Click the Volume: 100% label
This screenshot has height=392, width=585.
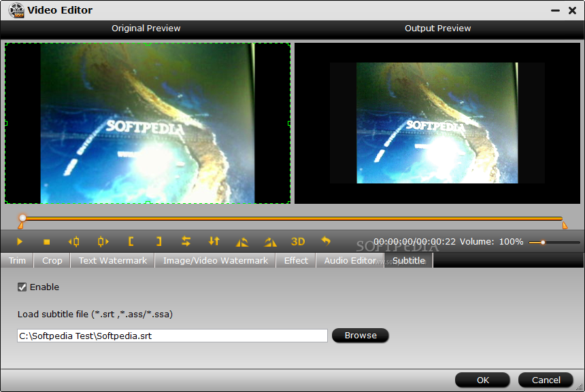(x=491, y=242)
